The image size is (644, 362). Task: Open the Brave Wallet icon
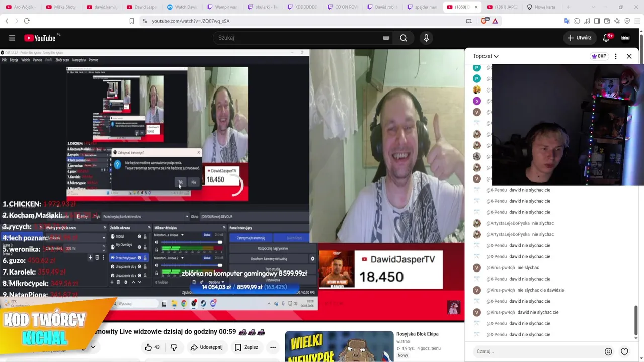[607, 21]
